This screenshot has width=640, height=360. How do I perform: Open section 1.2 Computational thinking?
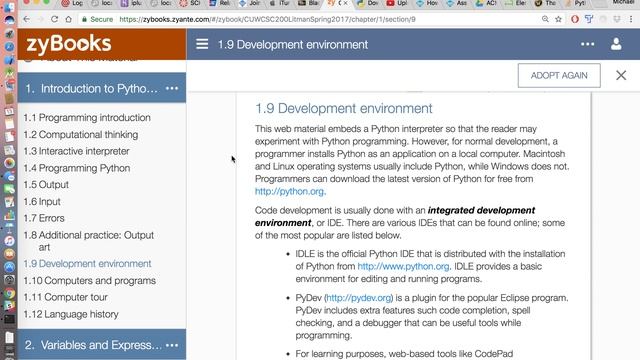click(x=80, y=134)
